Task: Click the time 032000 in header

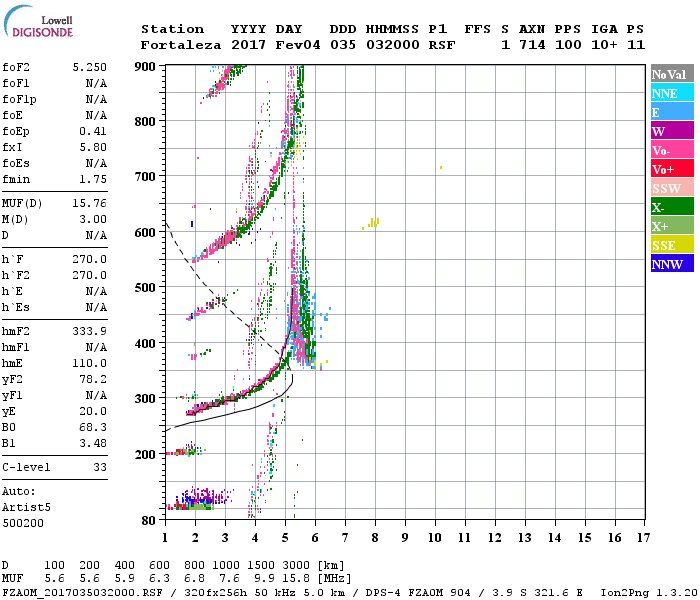Action: click(393, 45)
